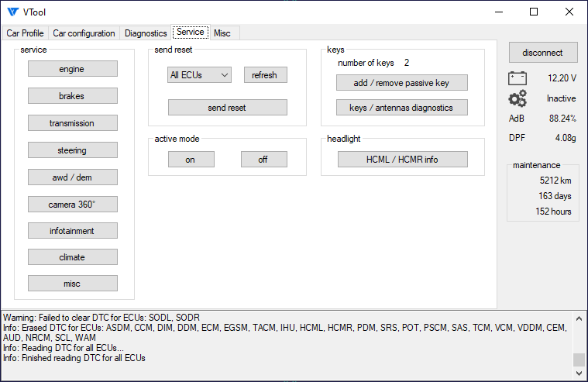
Task: Click the battery voltage icon
Action: coord(517,78)
